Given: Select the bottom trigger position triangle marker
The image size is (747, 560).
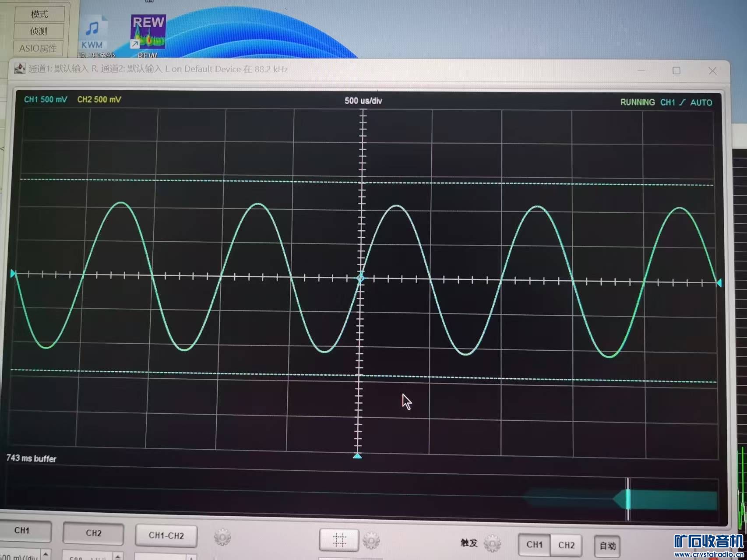Looking at the screenshot, I should 357,456.
